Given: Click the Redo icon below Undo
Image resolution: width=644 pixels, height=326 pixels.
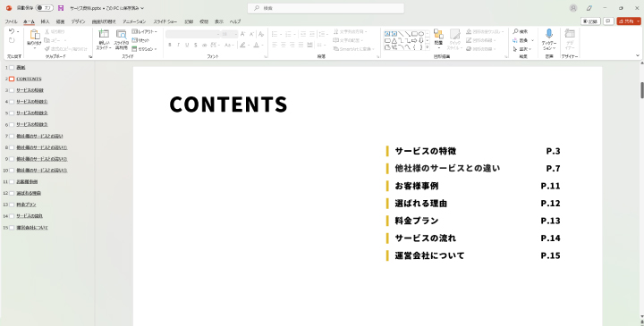Looking at the screenshot, I should (x=12, y=40).
